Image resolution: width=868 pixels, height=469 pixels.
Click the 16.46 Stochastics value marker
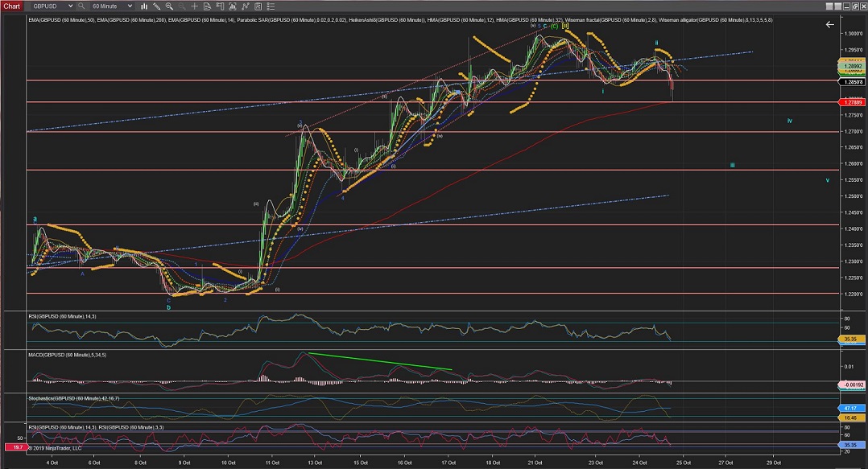tap(851, 418)
